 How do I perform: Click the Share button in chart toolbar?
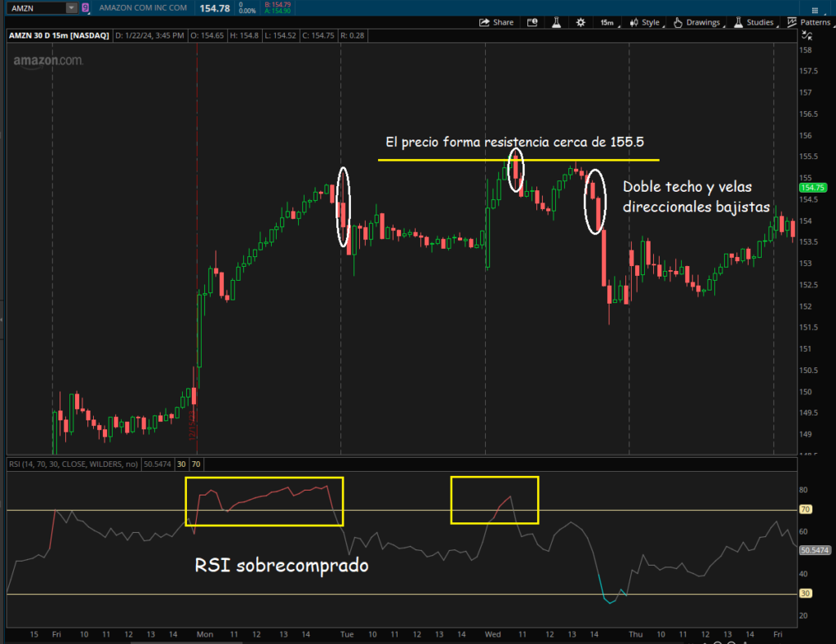(496, 22)
